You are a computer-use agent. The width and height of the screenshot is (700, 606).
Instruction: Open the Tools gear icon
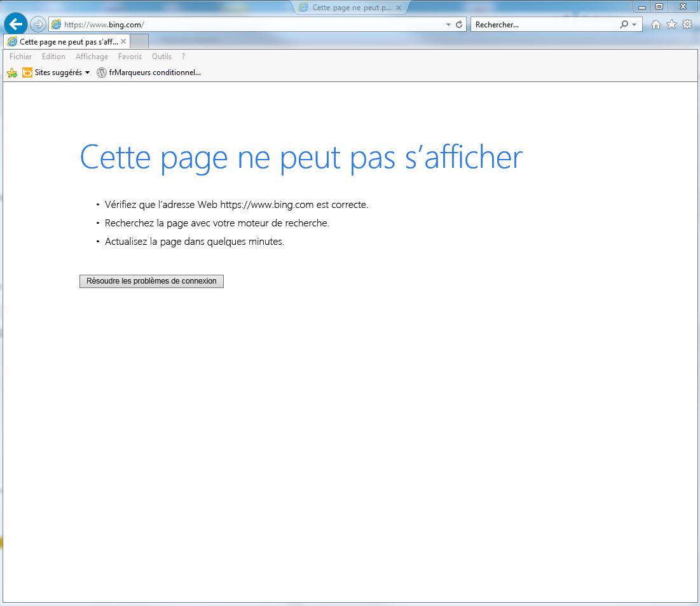pyautogui.click(x=687, y=24)
